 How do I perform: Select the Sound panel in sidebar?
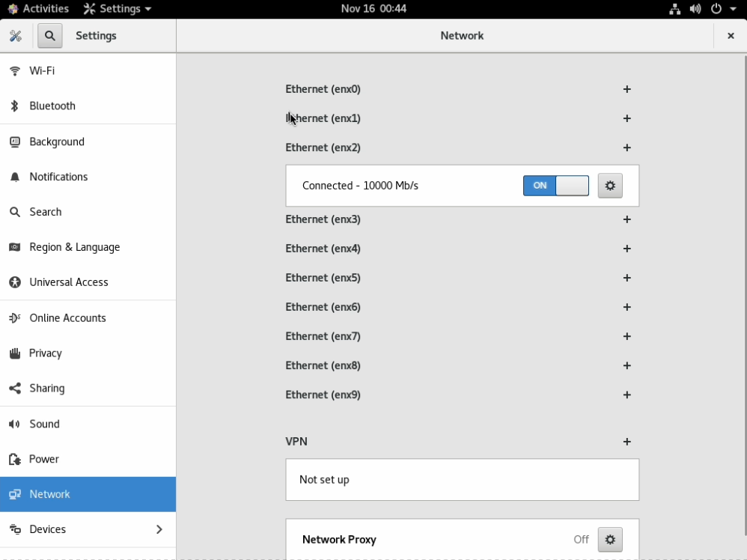pyautogui.click(x=44, y=424)
